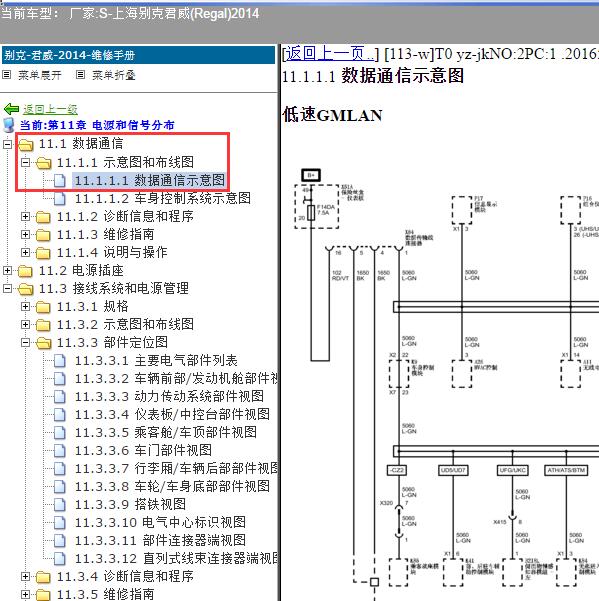Click the 11.1.1.2 车身控制系统示意图 page icon

point(60,199)
